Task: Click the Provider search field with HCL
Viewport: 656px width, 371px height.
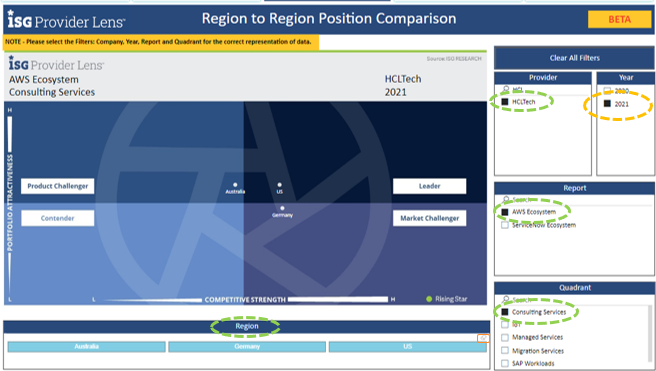Action: 543,90
